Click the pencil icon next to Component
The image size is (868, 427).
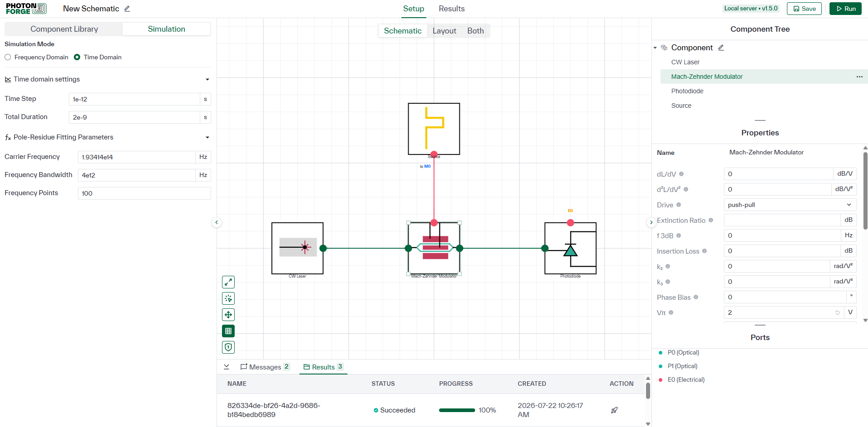pos(721,48)
